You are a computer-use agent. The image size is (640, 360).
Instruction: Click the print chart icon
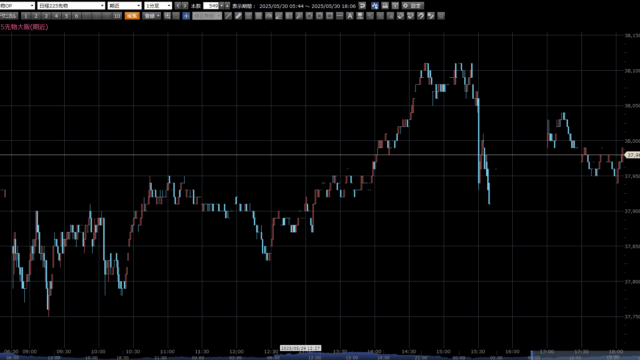pyautogui.click(x=385, y=6)
